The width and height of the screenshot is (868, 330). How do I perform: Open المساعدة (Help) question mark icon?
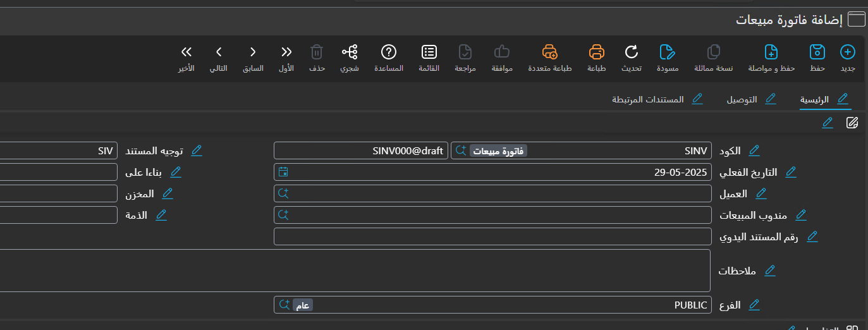tap(389, 52)
